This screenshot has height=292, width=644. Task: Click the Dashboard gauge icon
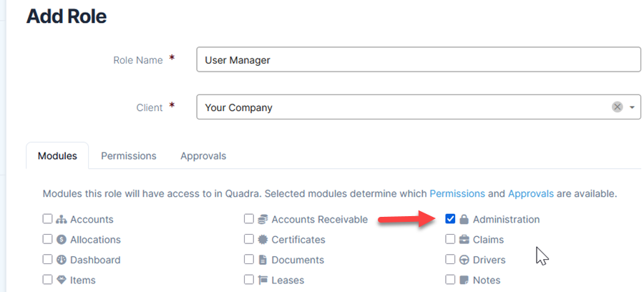pyautogui.click(x=62, y=260)
